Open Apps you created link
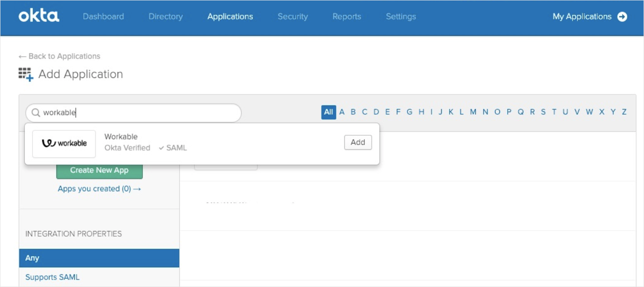This screenshot has width=644, height=287. click(99, 189)
